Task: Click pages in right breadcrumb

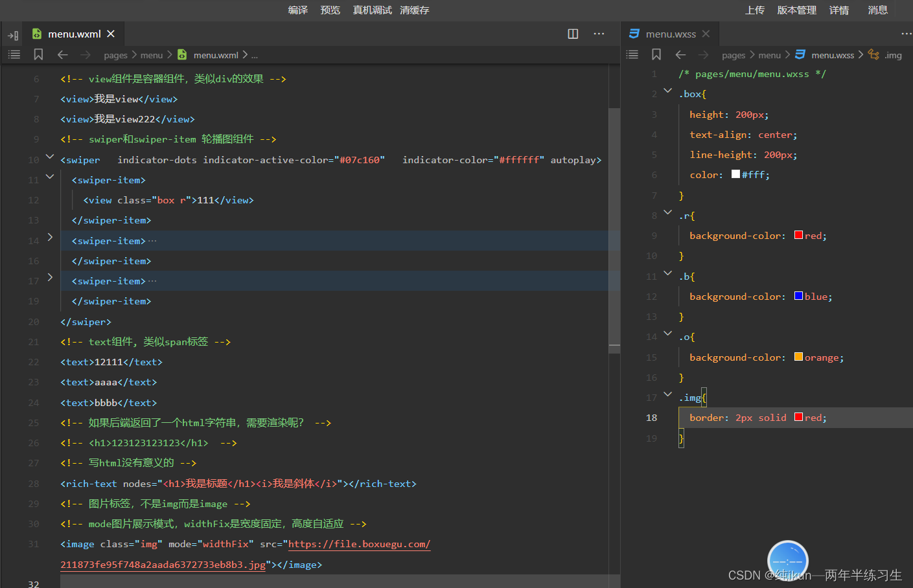Action: point(734,56)
